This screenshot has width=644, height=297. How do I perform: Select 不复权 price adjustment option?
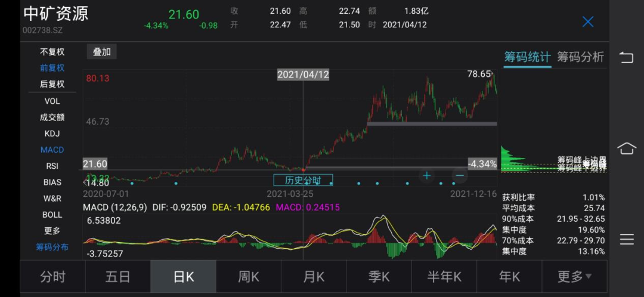52,52
